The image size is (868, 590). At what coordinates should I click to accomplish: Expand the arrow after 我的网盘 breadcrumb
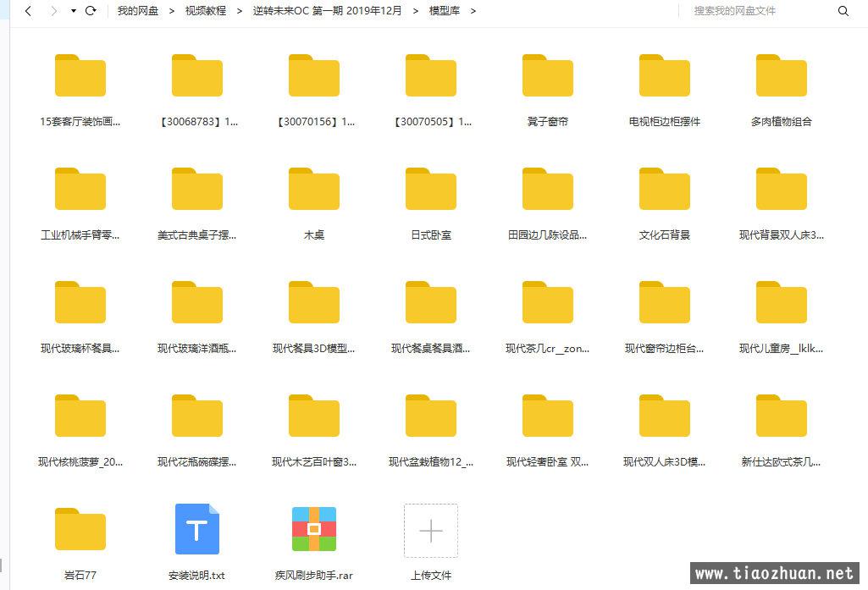point(172,11)
